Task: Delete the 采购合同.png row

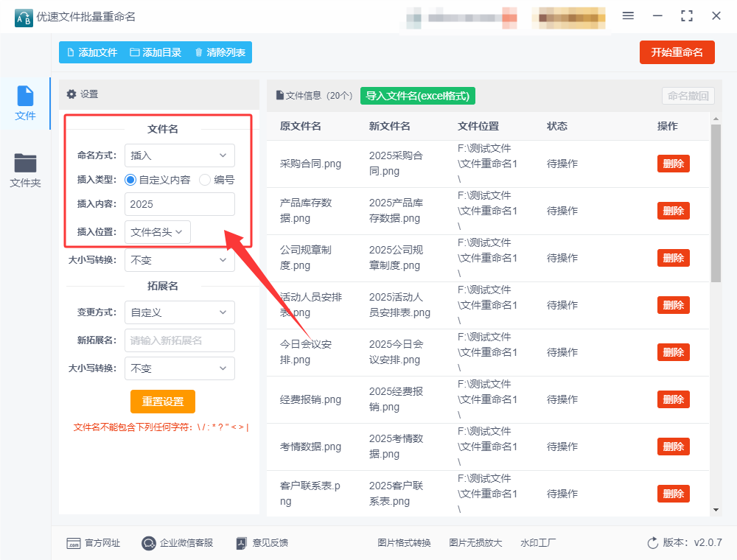Action: (673, 164)
